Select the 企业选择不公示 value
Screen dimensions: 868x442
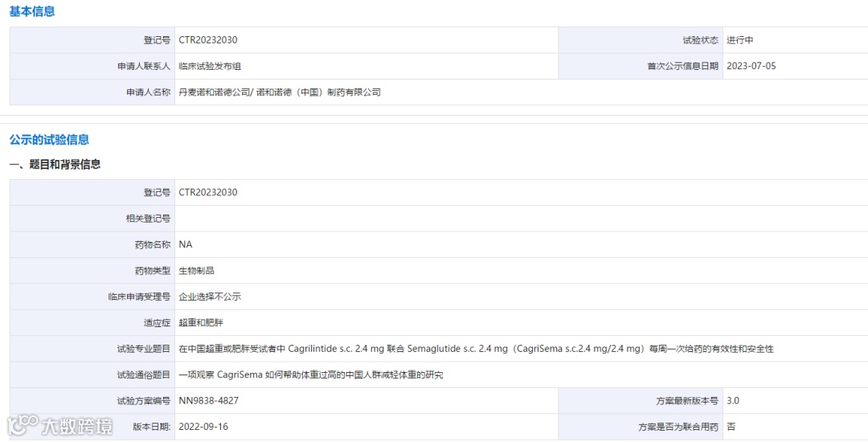210,297
